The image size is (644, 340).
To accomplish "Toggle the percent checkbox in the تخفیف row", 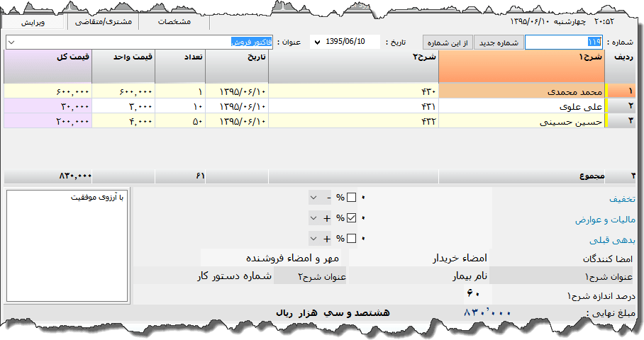I will (x=352, y=198).
